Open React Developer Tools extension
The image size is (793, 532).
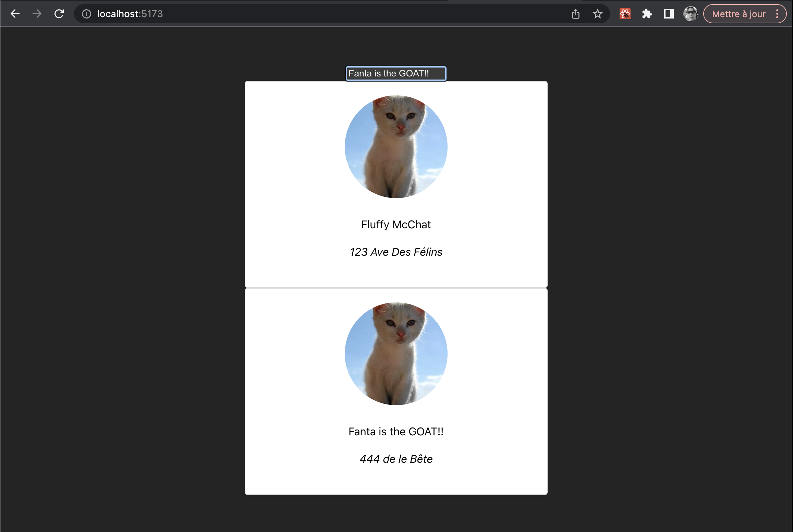pos(625,14)
